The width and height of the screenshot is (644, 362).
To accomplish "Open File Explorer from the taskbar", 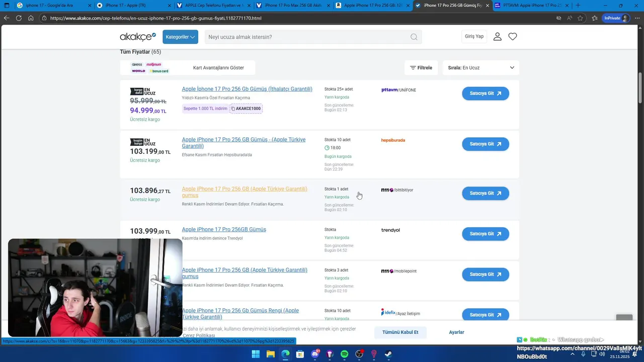I will (x=271, y=354).
